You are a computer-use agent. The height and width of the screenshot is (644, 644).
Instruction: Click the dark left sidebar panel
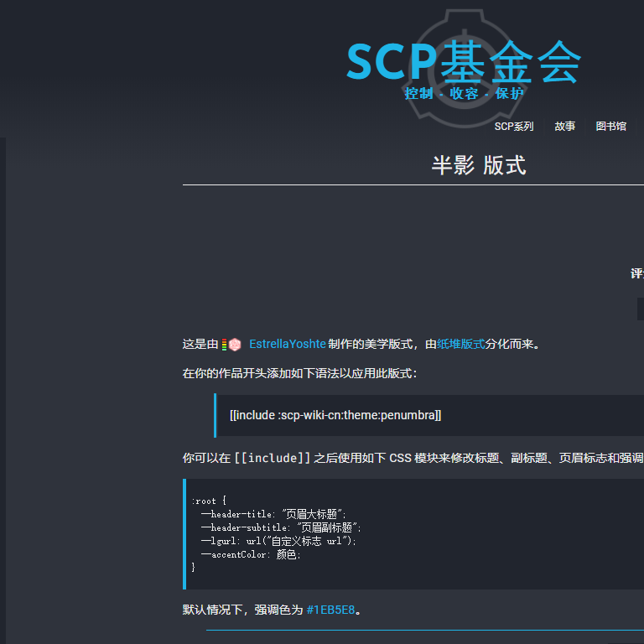84,377
